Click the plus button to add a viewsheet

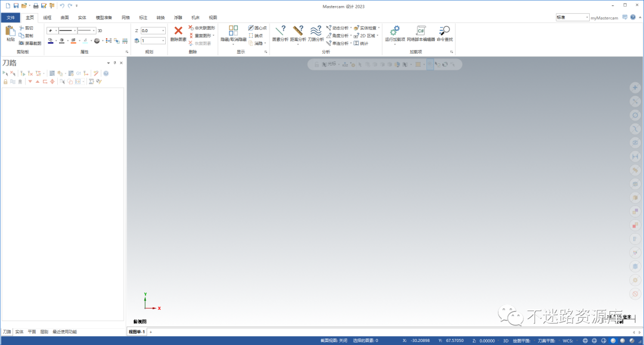click(x=151, y=332)
